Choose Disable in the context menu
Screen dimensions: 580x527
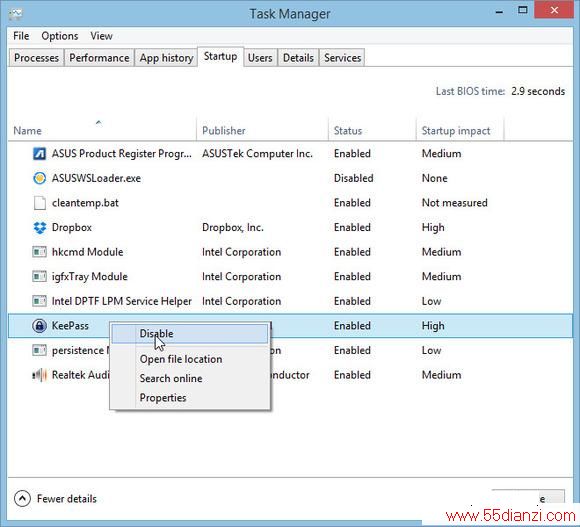click(190, 334)
